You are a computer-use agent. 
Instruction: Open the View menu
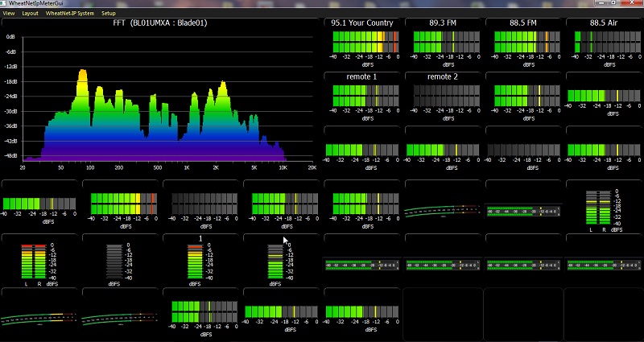point(9,14)
